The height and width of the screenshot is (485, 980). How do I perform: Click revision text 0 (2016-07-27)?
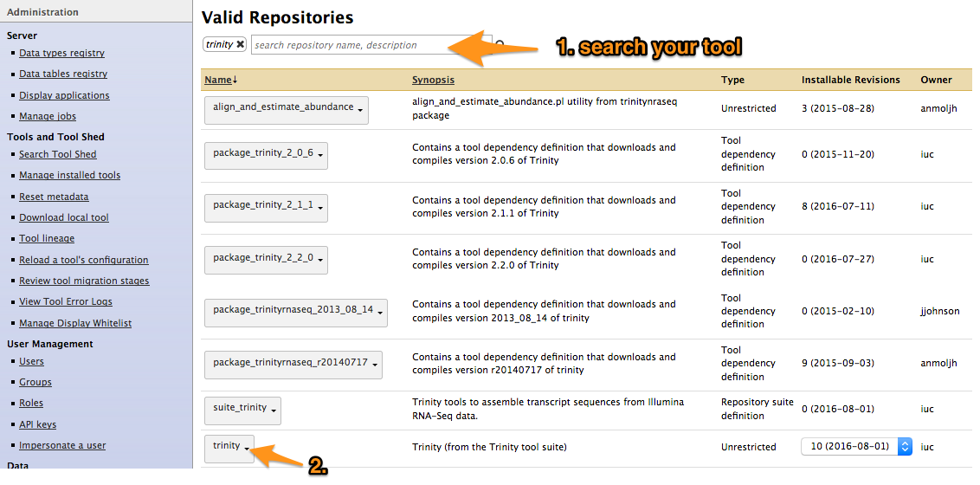837,259
